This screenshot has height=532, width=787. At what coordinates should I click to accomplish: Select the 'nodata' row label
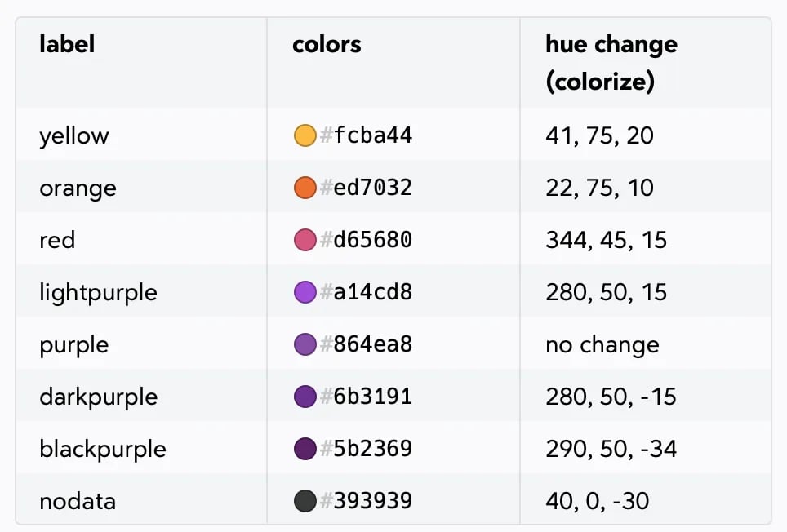(x=78, y=501)
